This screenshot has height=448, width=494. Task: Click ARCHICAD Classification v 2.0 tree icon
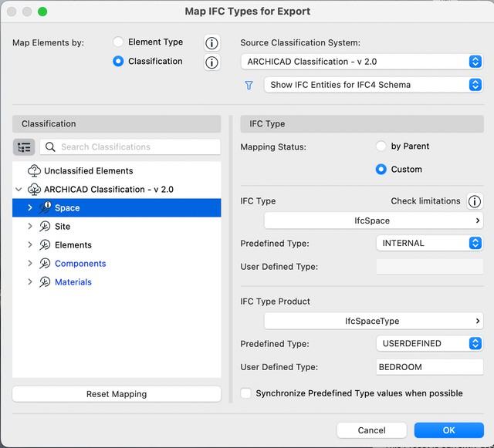point(34,189)
